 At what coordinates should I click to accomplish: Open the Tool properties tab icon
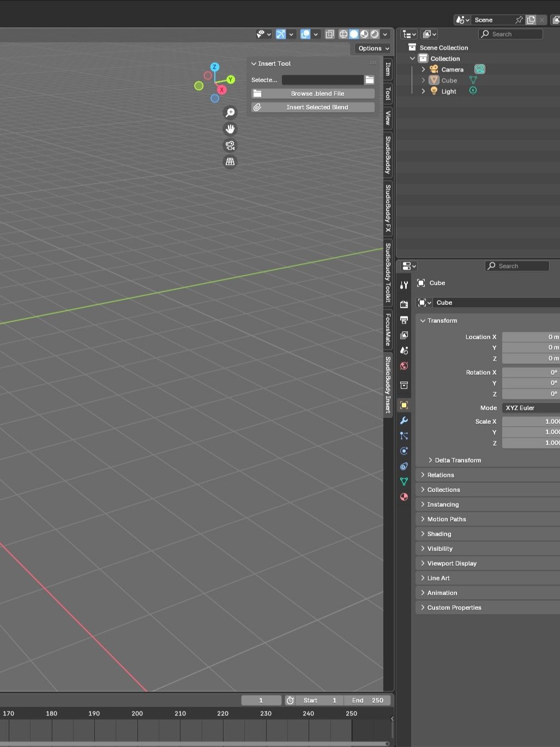[x=404, y=285]
